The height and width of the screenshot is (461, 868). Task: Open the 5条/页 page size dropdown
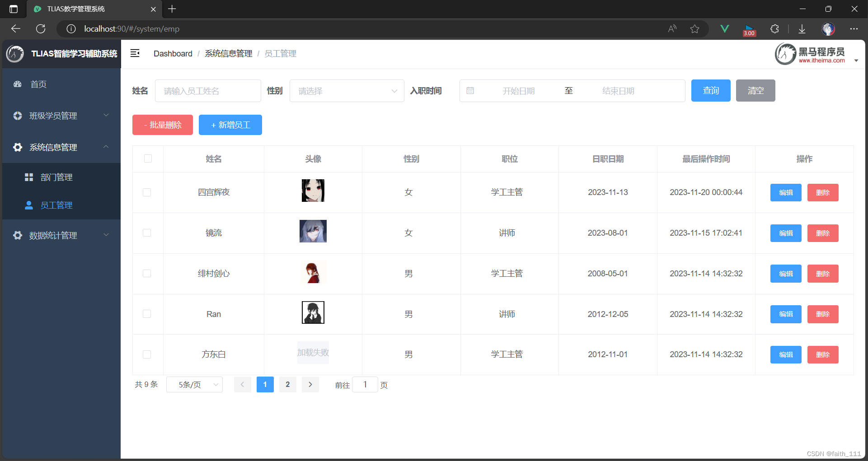click(x=194, y=384)
